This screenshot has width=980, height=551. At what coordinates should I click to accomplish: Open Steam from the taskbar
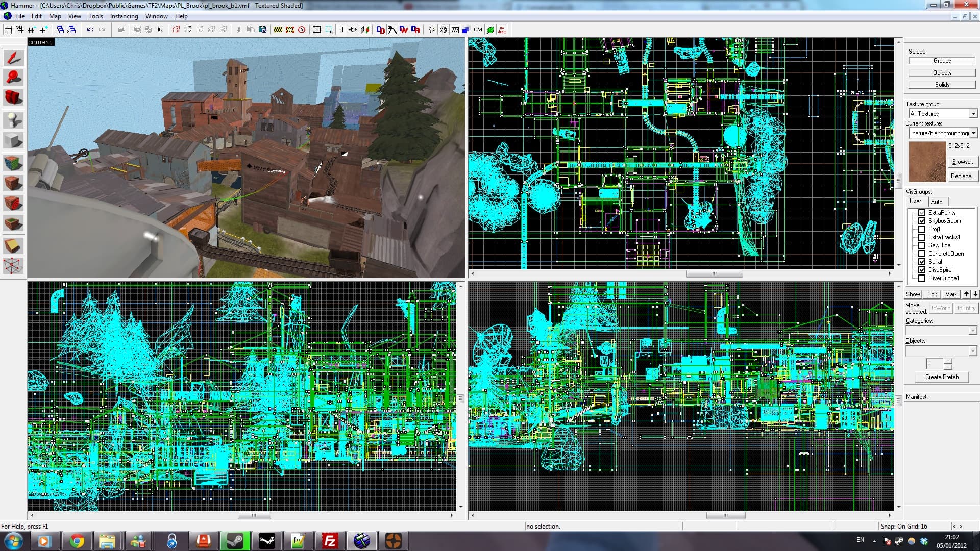click(235, 541)
